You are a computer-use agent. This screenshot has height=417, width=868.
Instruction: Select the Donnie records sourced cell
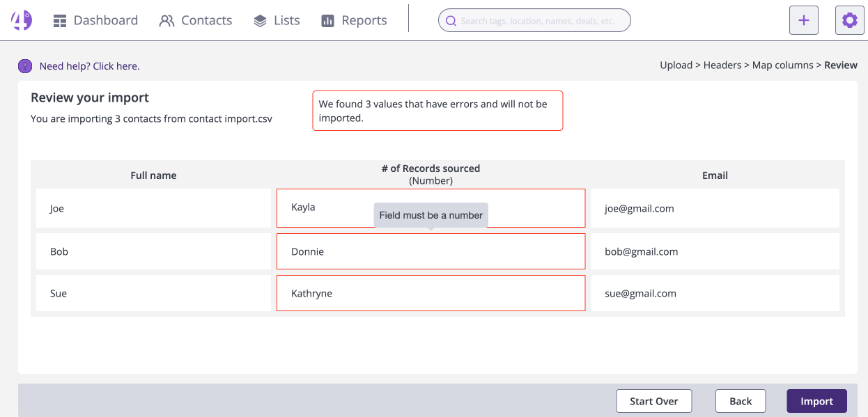[431, 251]
